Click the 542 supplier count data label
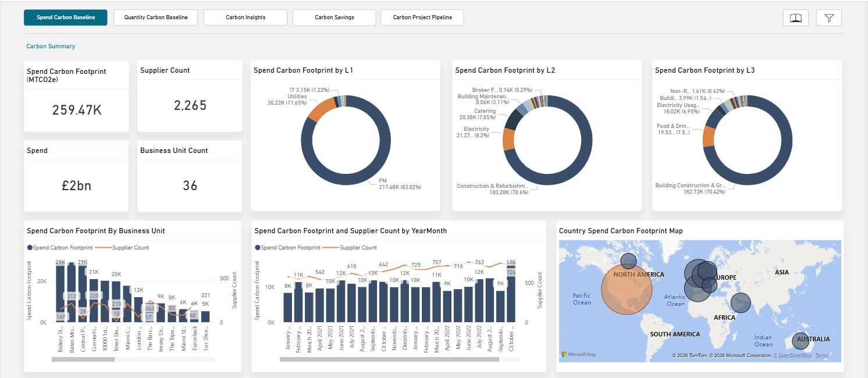 coord(320,272)
